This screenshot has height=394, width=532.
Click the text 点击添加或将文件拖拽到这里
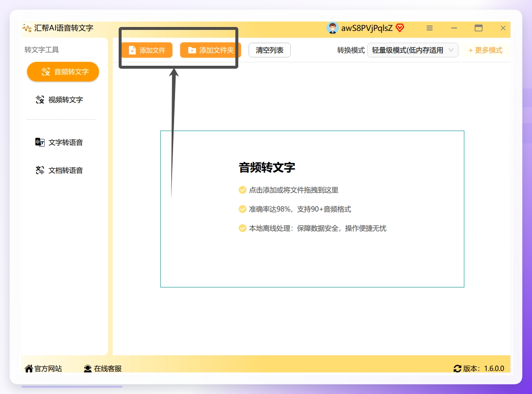(294, 190)
